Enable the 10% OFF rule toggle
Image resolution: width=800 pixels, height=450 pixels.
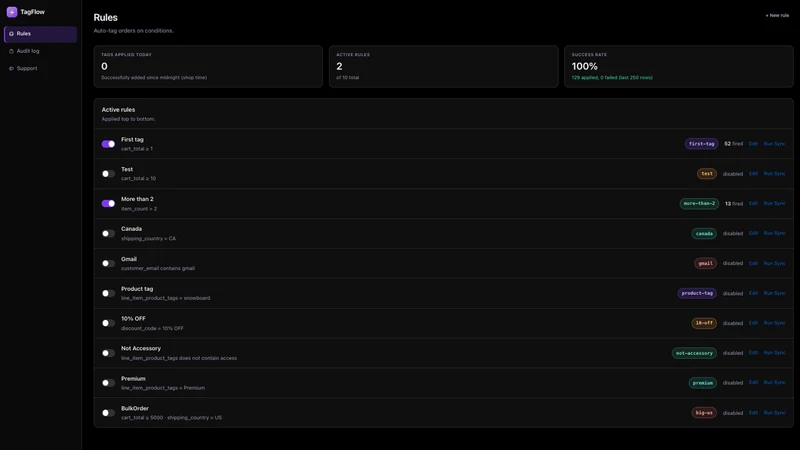(x=108, y=323)
